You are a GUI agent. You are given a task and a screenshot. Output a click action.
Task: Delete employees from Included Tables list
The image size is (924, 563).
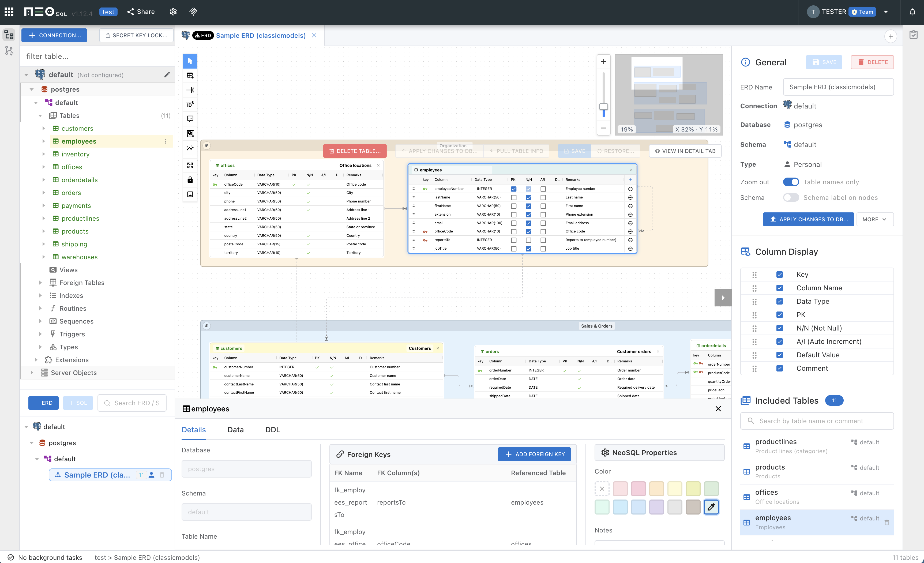pyautogui.click(x=887, y=522)
